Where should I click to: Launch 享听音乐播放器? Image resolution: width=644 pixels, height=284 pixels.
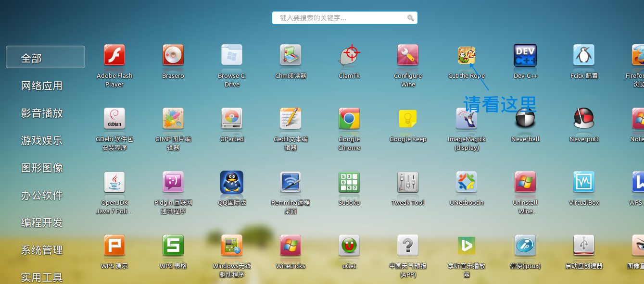(x=467, y=245)
